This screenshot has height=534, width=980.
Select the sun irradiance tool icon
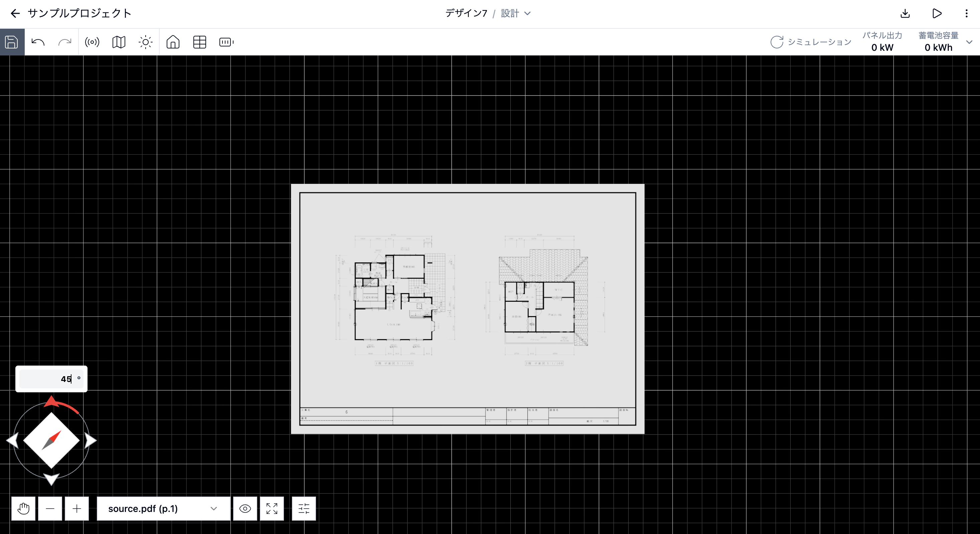pyautogui.click(x=145, y=42)
